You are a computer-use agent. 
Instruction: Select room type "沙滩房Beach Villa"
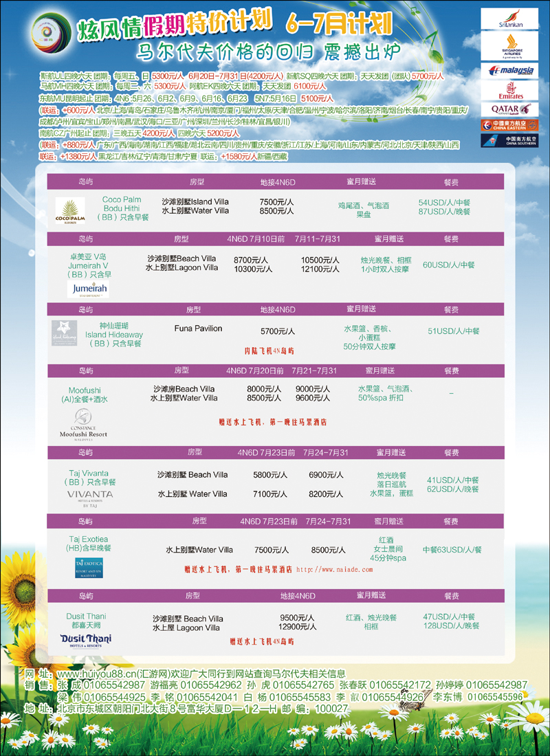point(184,389)
